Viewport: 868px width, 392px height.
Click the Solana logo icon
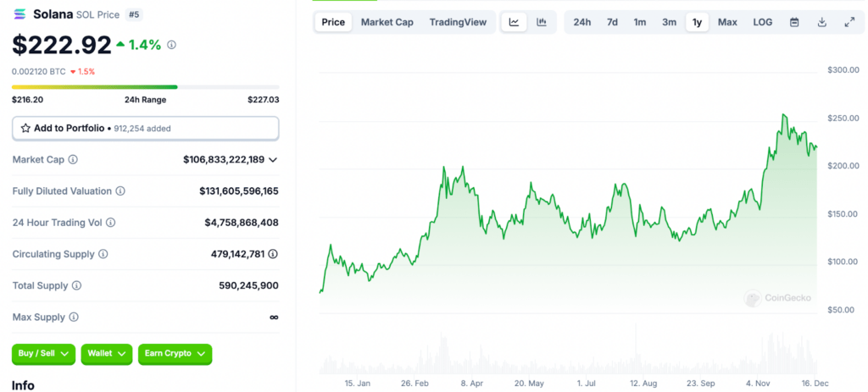[x=19, y=14]
